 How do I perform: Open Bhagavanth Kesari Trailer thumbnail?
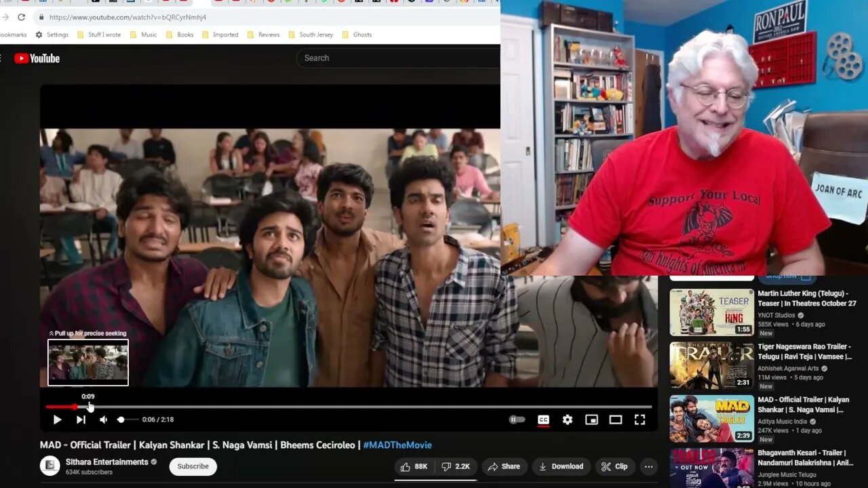[x=712, y=468]
